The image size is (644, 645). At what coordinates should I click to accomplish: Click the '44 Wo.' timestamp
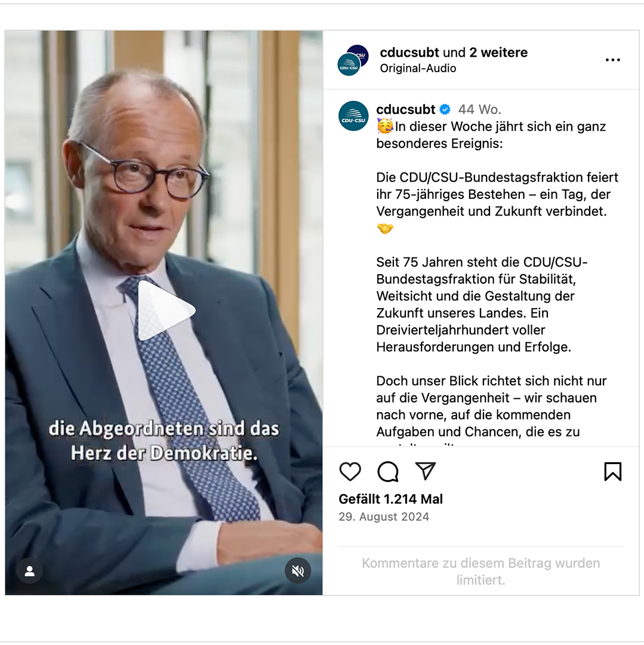pos(480,109)
